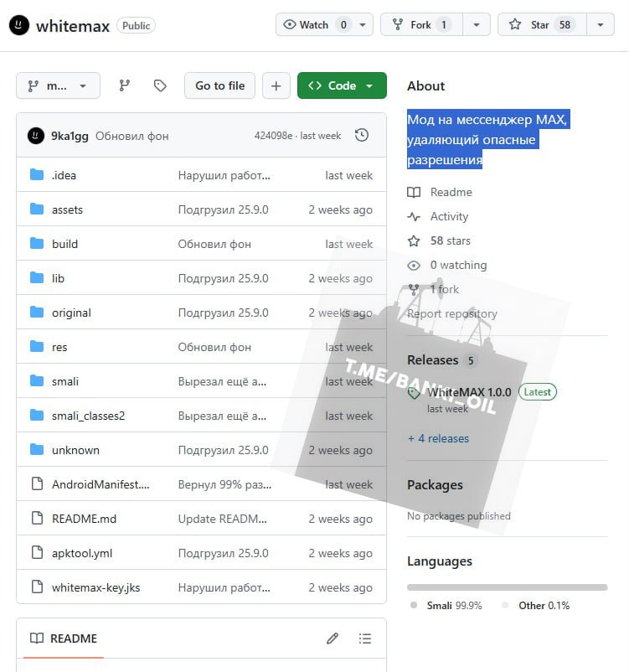Image resolution: width=629 pixels, height=672 pixels.
Task: Open commit hash 424098e
Action: coord(273,136)
